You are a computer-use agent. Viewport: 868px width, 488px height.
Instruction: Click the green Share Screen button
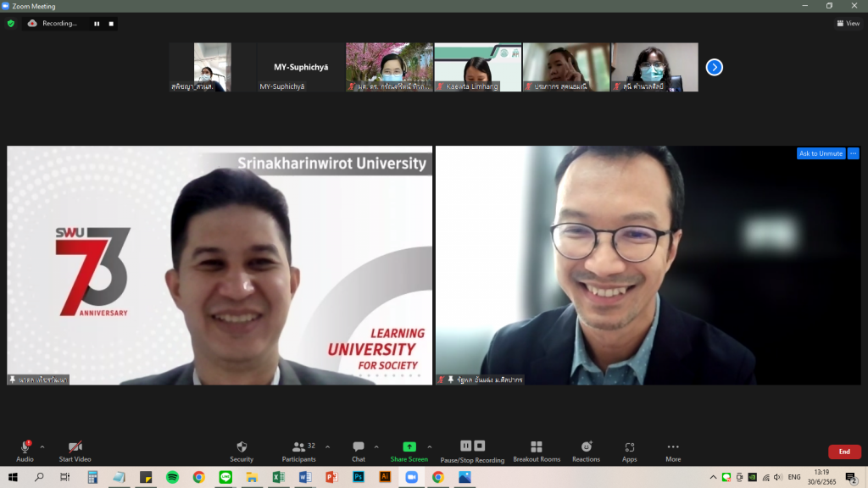point(409,451)
